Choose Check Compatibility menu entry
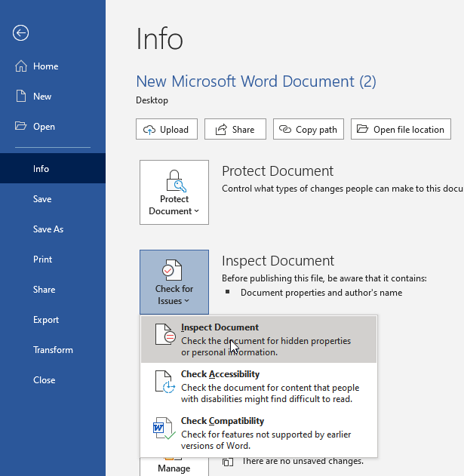The width and height of the screenshot is (464, 476). click(259, 433)
